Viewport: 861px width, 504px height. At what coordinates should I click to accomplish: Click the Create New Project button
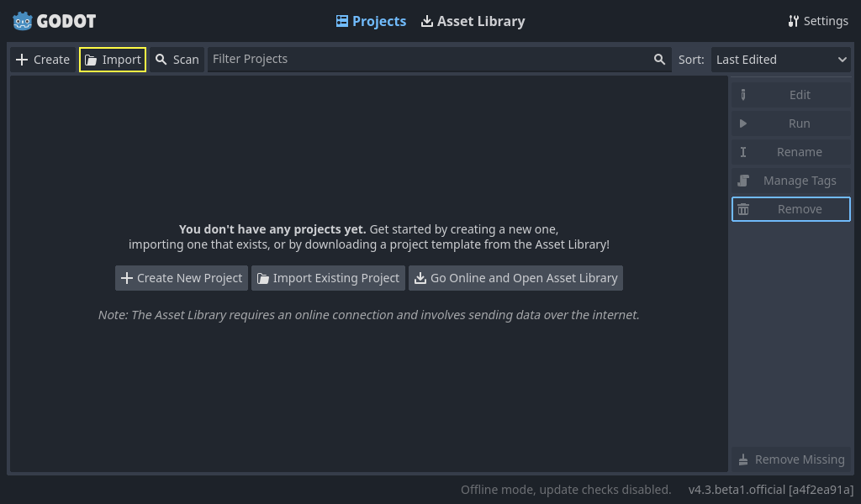181,278
